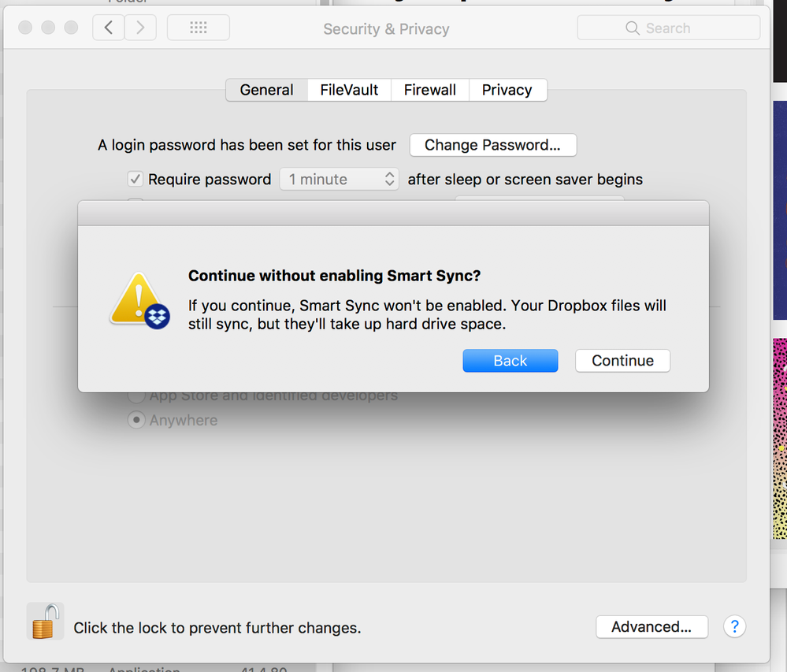Open the 1 minute delay dropdown

click(340, 180)
